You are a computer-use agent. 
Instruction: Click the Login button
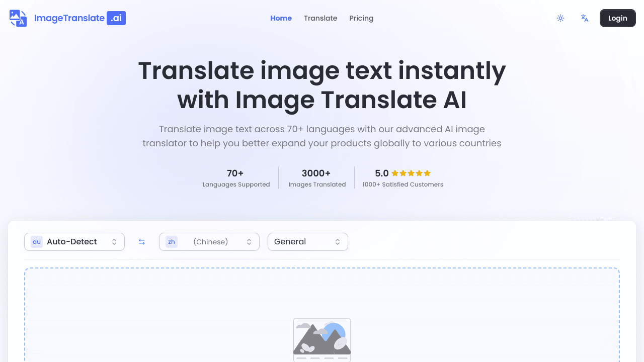(618, 18)
